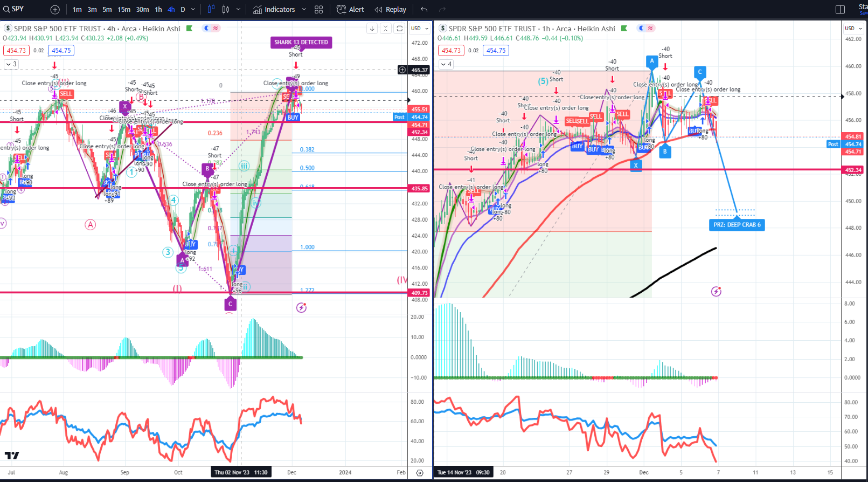
Task: Open the 4h chart settings gear
Action: coord(420,473)
